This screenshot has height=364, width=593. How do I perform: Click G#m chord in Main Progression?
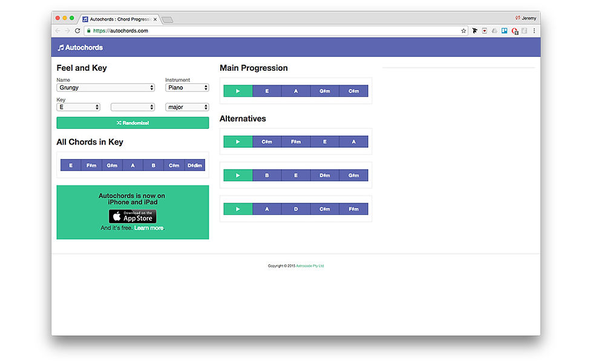point(325,91)
